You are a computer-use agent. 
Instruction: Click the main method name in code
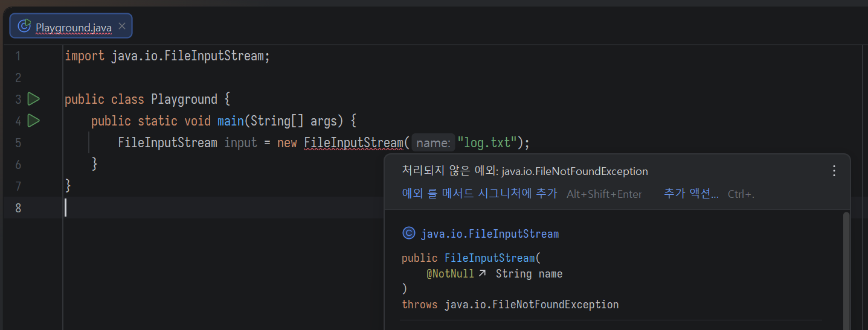click(x=230, y=121)
